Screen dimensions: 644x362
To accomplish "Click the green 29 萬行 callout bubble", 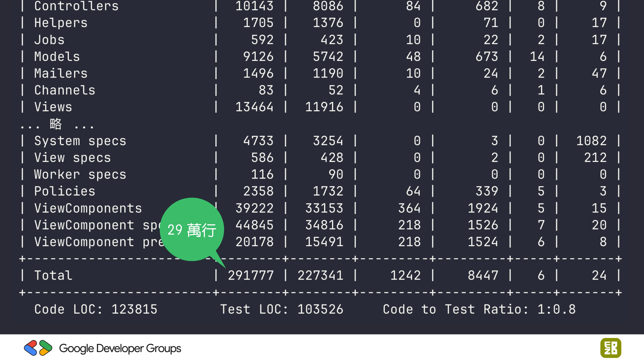I will [192, 229].
